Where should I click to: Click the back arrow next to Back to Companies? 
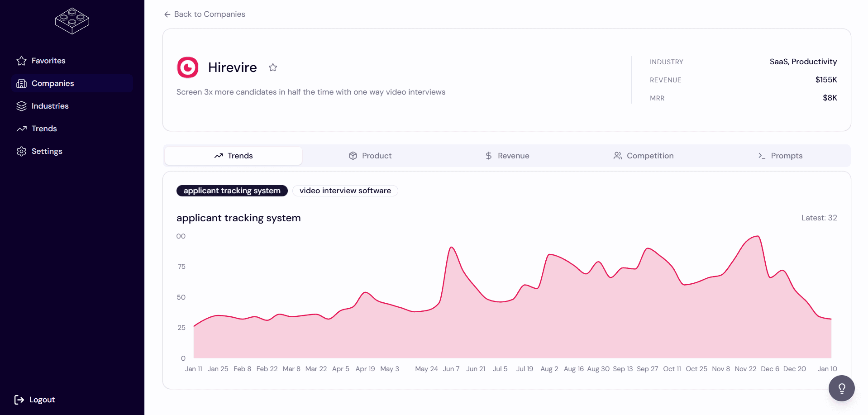(x=167, y=14)
